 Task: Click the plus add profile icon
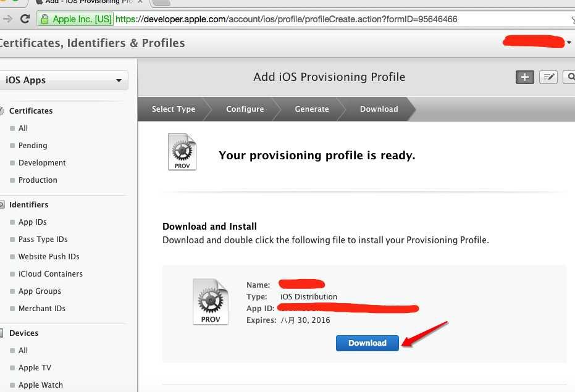[x=525, y=77]
